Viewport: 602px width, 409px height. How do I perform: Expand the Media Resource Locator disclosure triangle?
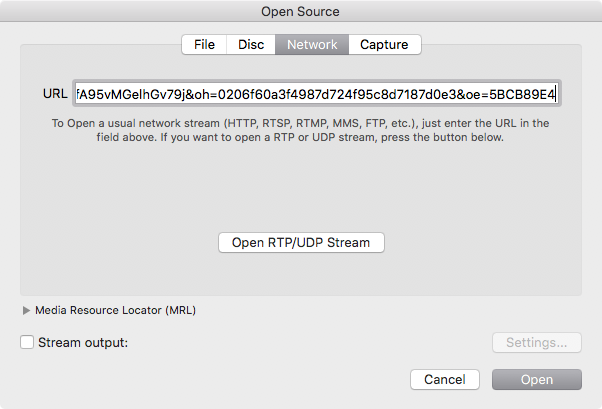click(x=26, y=310)
